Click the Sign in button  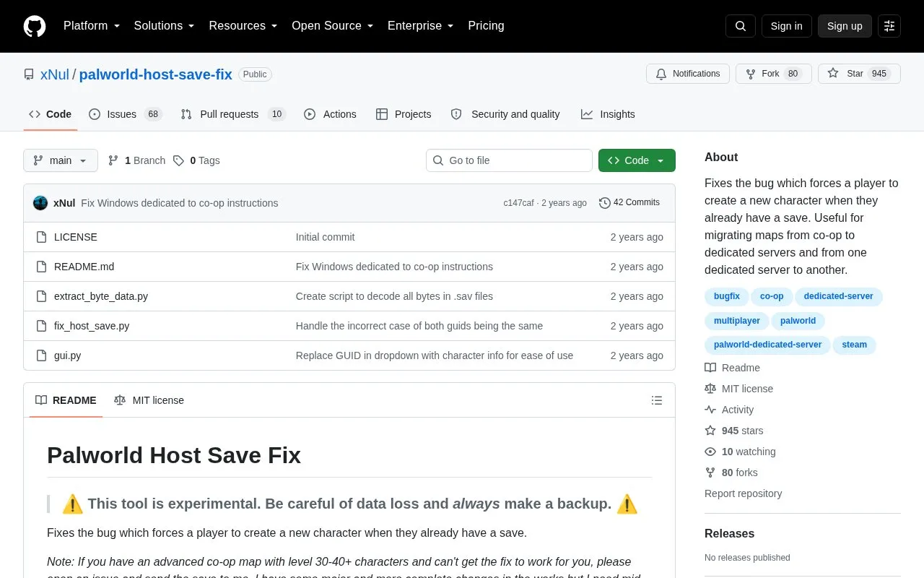786,26
